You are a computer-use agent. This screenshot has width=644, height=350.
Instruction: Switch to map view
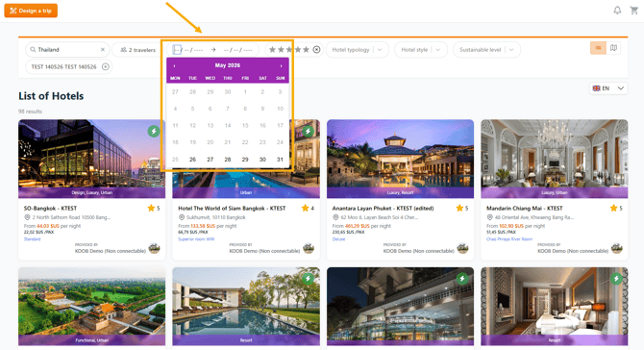click(x=613, y=48)
